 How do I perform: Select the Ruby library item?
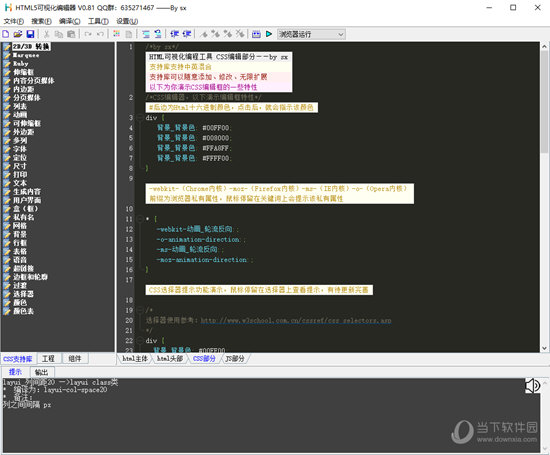coord(20,63)
